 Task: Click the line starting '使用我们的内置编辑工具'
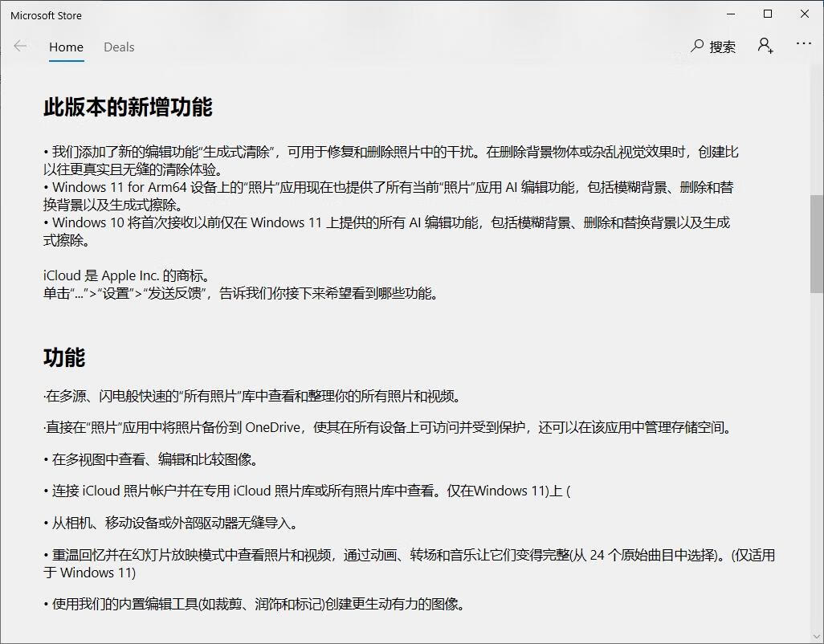click(255, 604)
